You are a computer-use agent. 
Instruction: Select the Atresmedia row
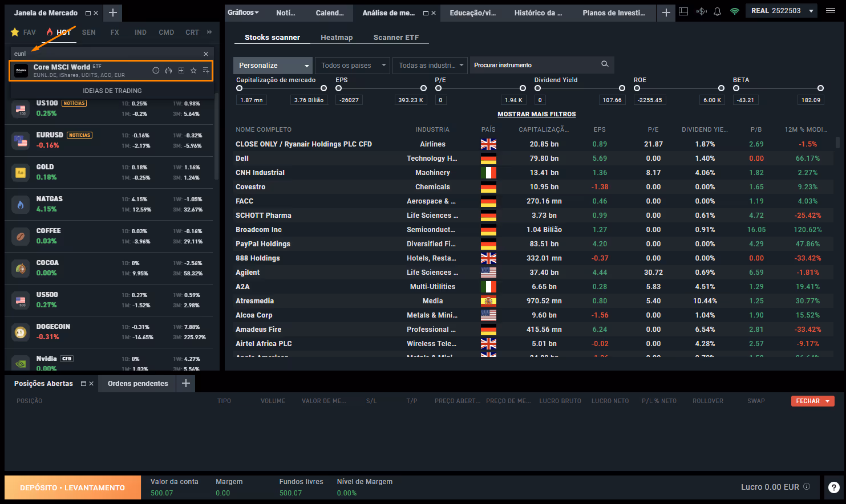533,301
